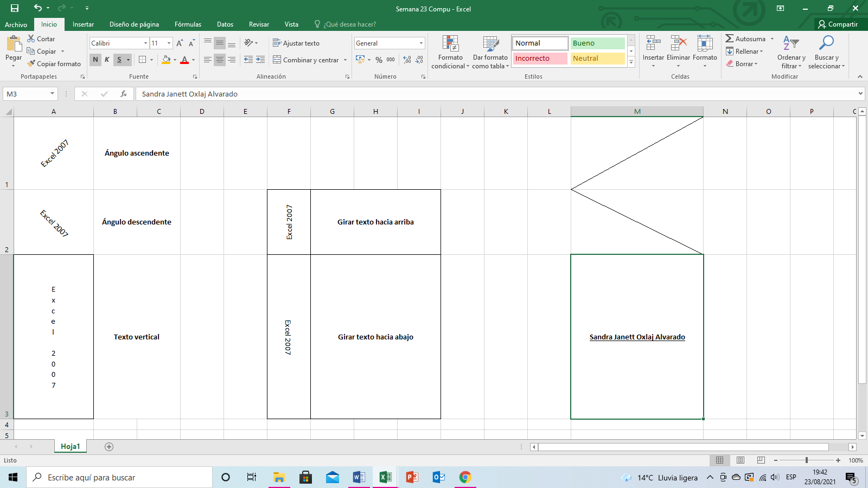Click the Undo arrow icon
The height and width of the screenshot is (488, 868).
coord(37,8)
